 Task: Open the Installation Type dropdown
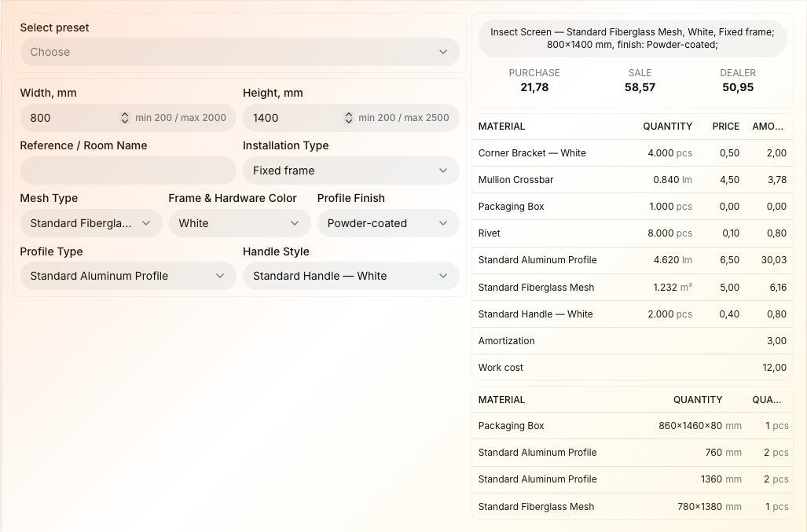point(351,171)
